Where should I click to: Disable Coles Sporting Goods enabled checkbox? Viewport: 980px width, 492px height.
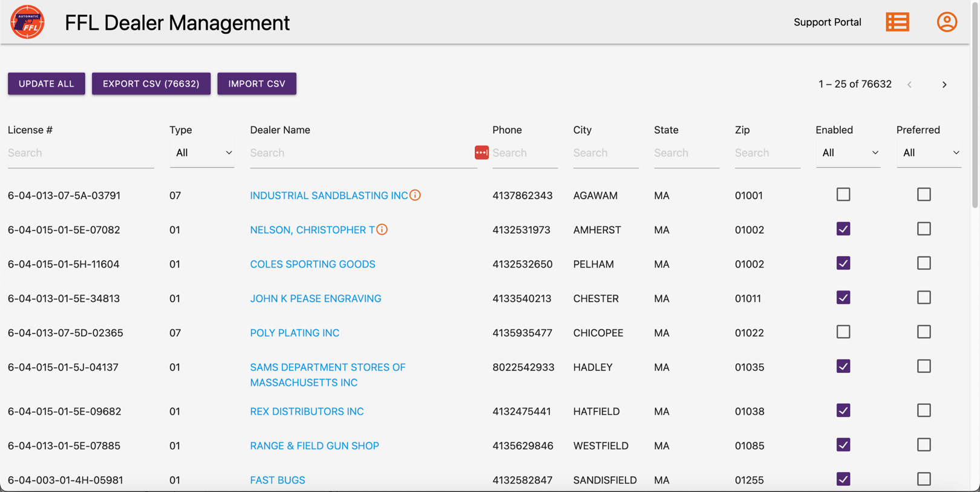(843, 263)
